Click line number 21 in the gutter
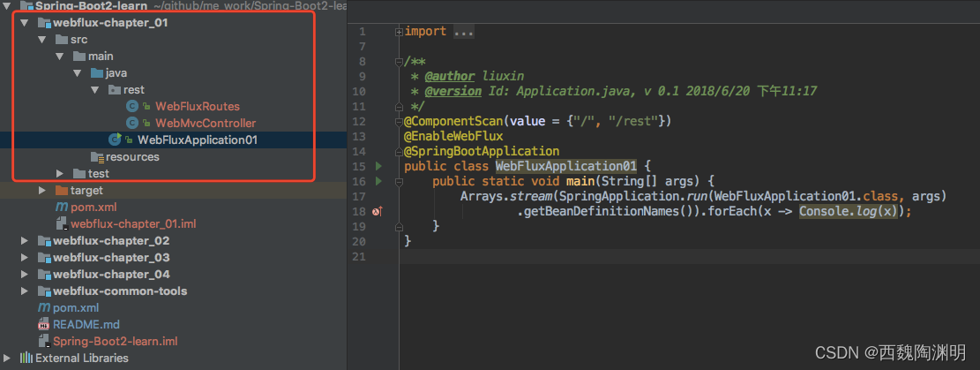 click(x=359, y=257)
